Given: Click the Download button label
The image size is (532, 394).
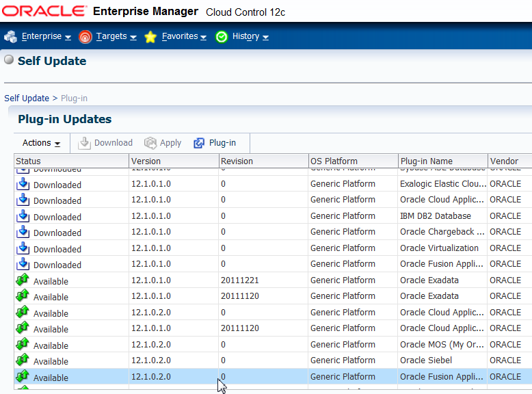Looking at the screenshot, I should coord(114,143).
